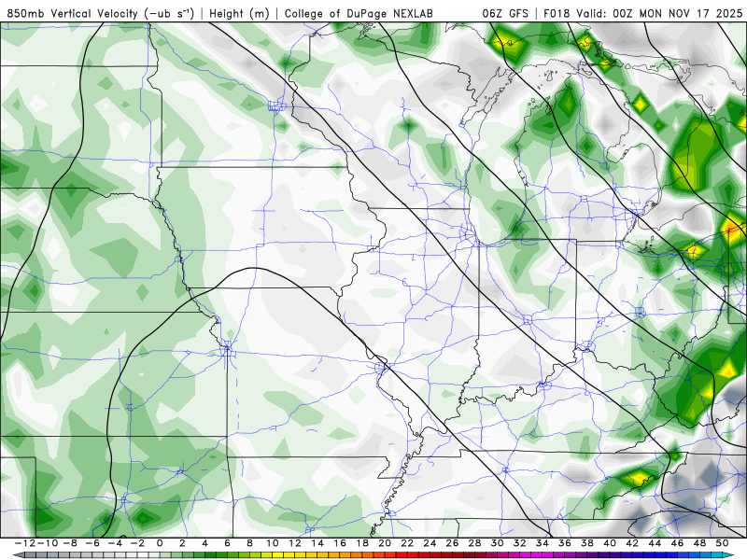The width and height of the screenshot is (747, 560).
Task: Click the '46' color scale label
Action: 678,543
